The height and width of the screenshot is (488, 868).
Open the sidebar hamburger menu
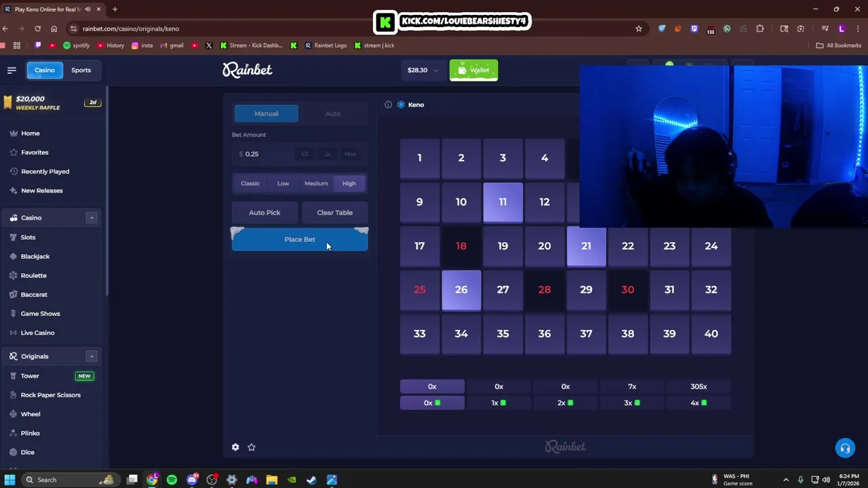pyautogui.click(x=12, y=70)
